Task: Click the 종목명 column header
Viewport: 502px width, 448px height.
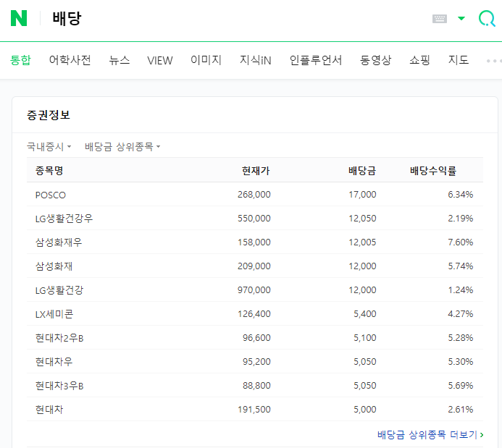Action: pos(49,170)
